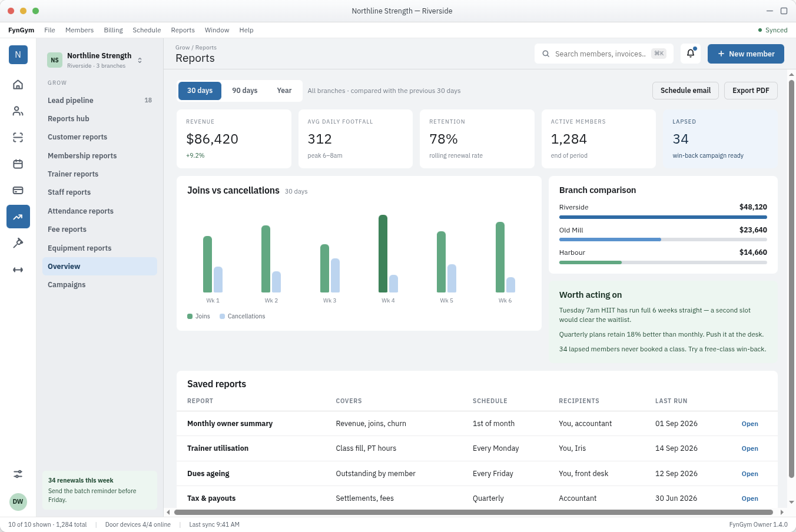Open the Tax & payouts report
This screenshot has height=532, width=796.
coord(749,498)
